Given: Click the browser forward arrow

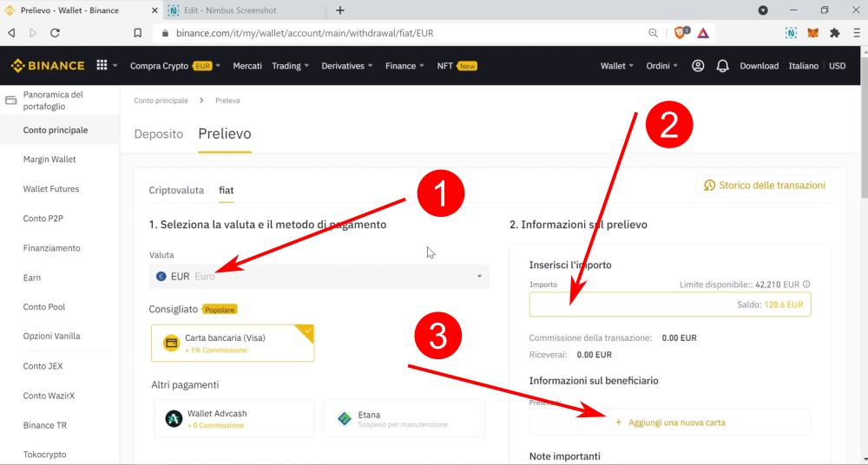Looking at the screenshot, I should pyautogui.click(x=33, y=33).
